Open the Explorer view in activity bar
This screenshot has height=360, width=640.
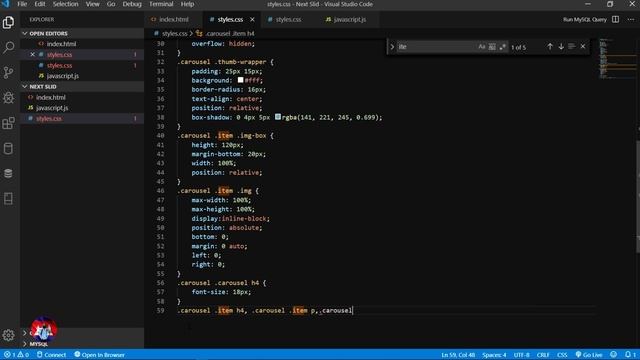(9, 22)
